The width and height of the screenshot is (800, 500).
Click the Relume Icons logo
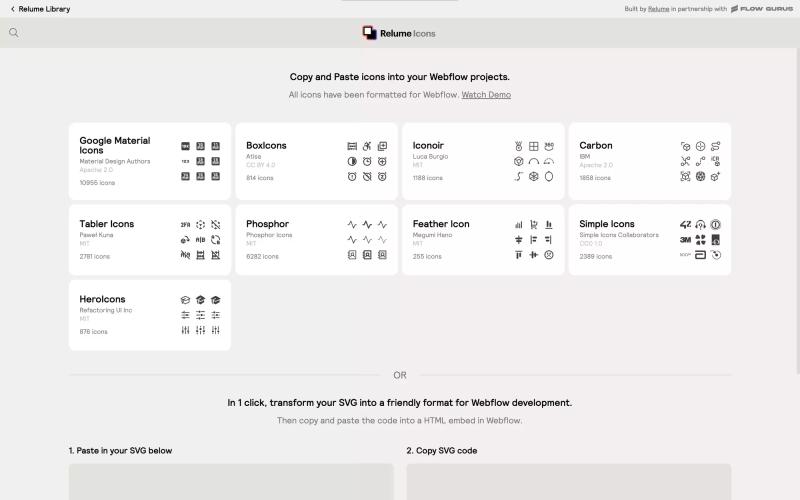click(x=399, y=33)
